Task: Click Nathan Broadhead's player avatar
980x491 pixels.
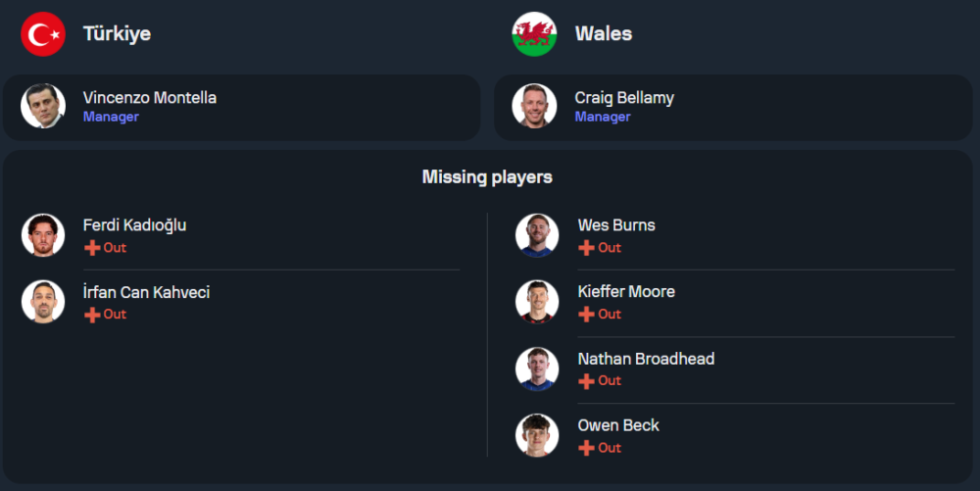Action: [x=537, y=368]
